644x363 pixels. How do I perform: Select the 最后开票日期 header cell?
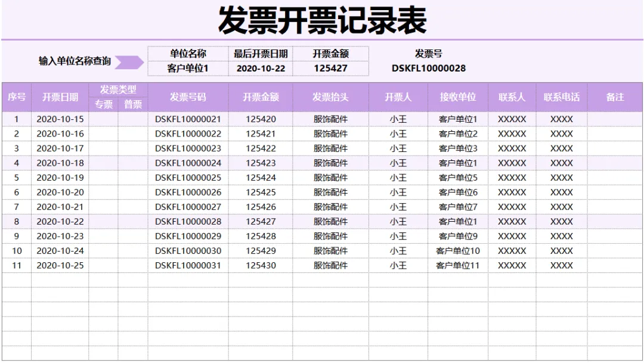[x=261, y=54]
